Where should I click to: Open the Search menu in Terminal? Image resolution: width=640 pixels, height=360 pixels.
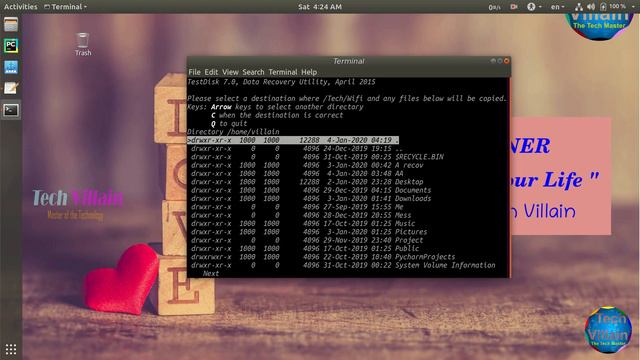(x=253, y=72)
